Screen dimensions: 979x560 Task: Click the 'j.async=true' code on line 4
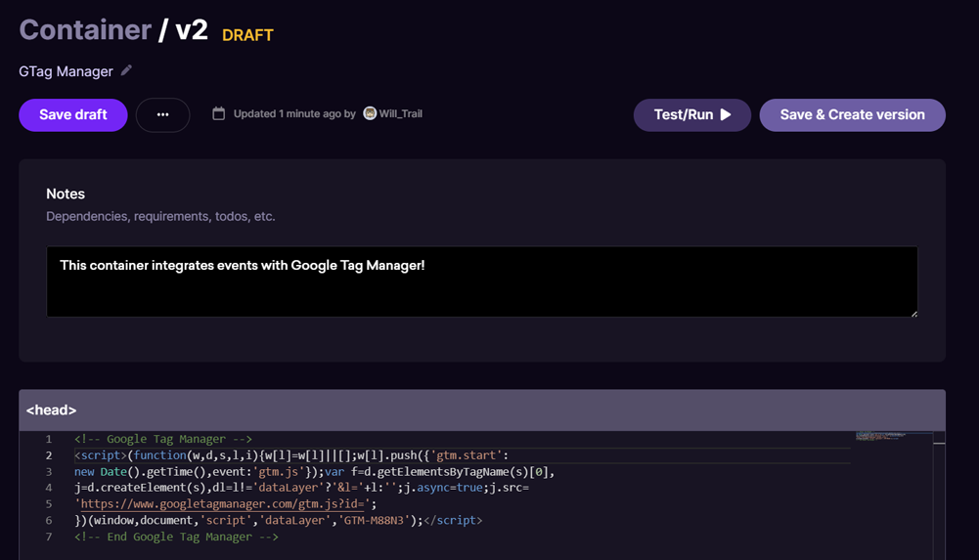click(443, 488)
